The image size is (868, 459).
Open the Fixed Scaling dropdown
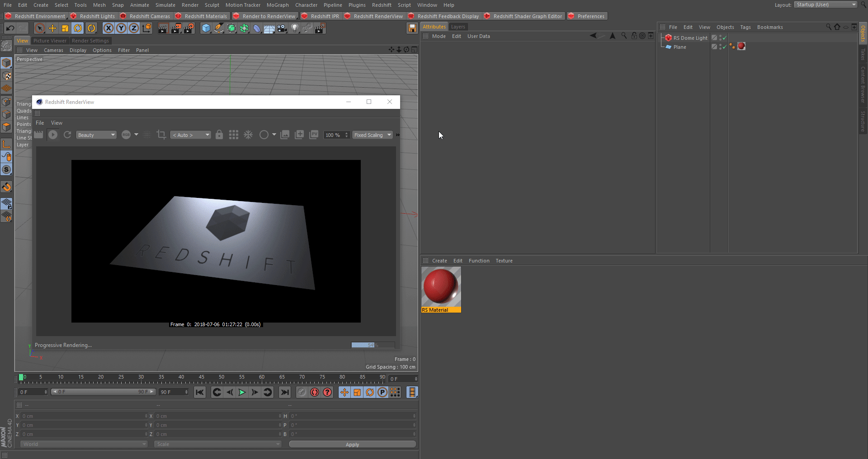373,135
